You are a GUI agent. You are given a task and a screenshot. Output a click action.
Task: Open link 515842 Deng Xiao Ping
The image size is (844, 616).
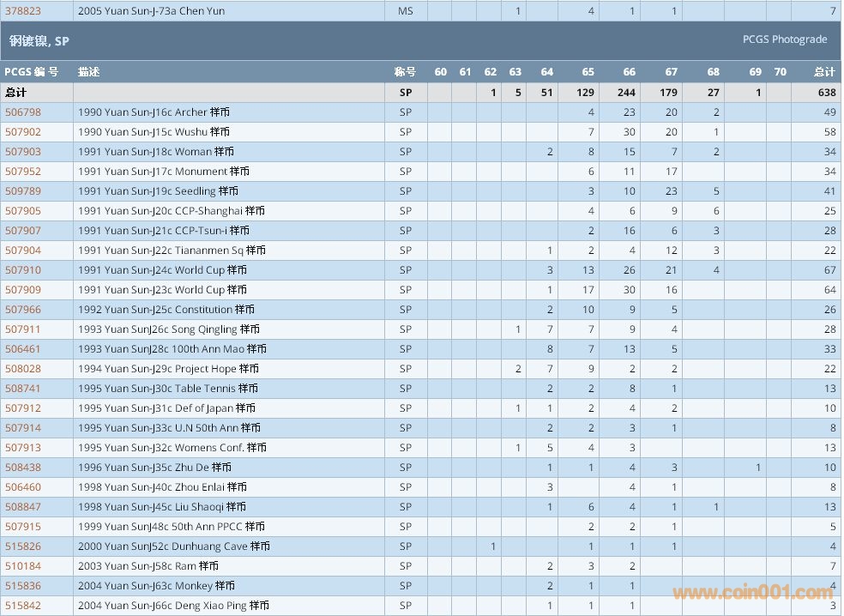point(23,606)
